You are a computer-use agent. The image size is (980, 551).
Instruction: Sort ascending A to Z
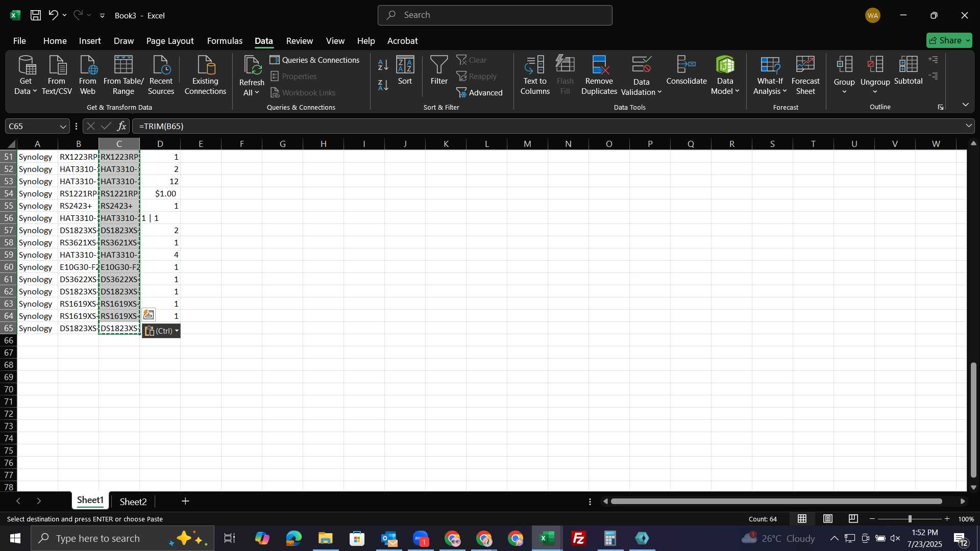[383, 65]
